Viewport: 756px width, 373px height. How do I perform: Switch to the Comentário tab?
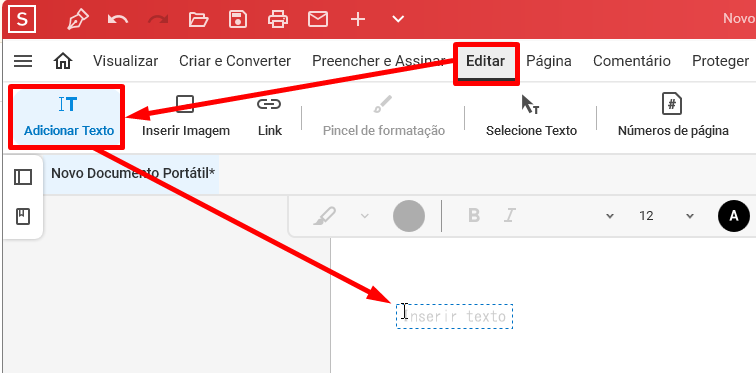[x=632, y=61]
